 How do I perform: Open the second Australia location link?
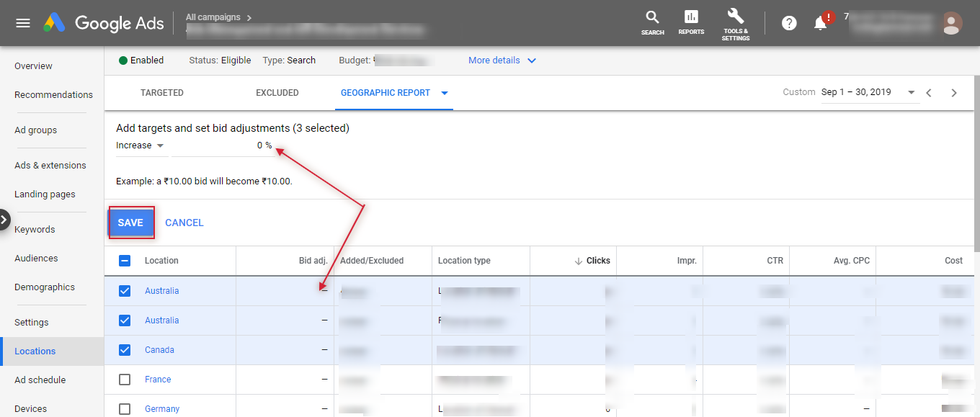(161, 320)
